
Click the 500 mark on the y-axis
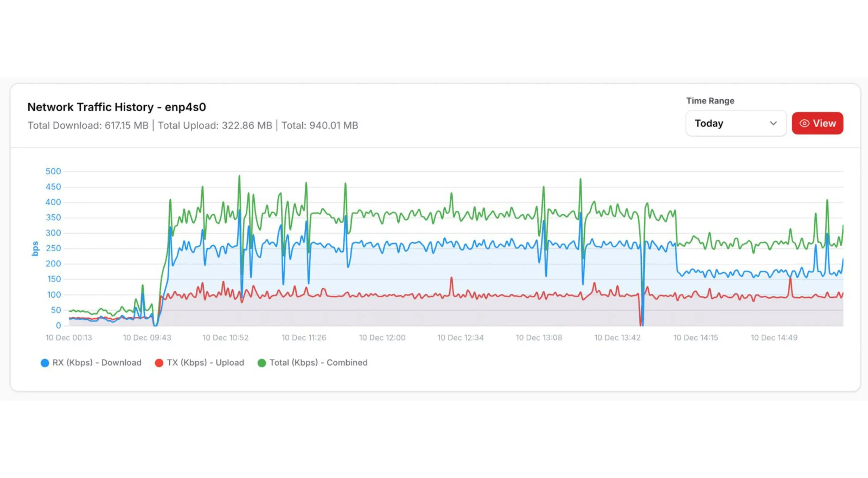(54, 171)
